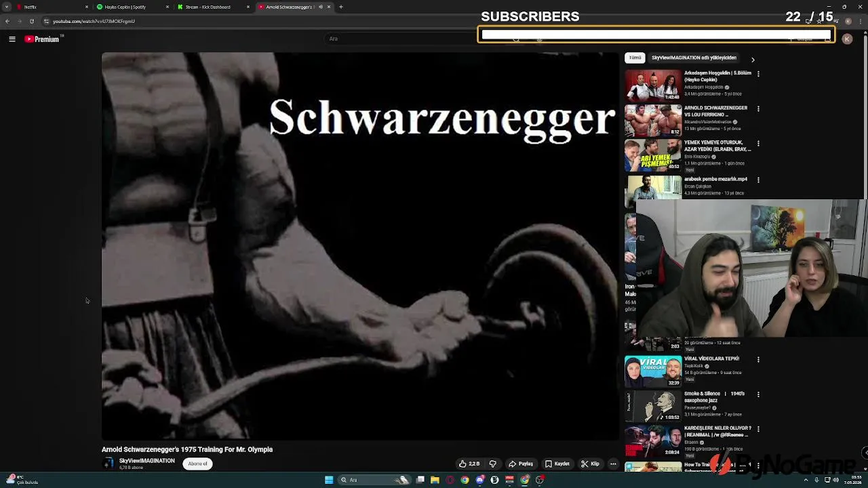Open SkyViewIMAGINATION channel avatar
Viewport: 868px width, 488px height.
click(108, 464)
